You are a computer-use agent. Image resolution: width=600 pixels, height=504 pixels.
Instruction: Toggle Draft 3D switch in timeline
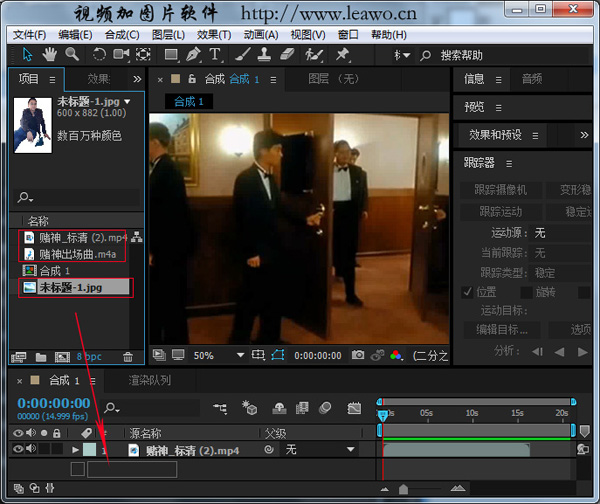click(x=250, y=408)
